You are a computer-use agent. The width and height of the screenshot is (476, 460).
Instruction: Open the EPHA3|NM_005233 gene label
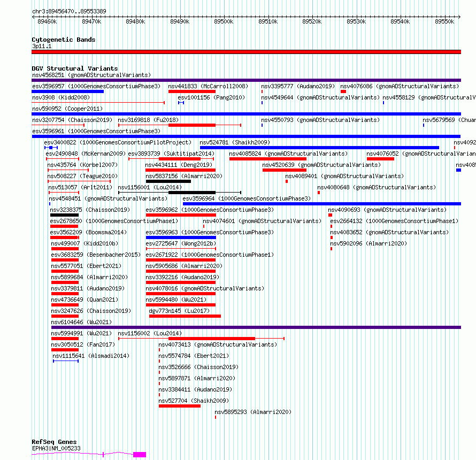[x=56, y=448]
